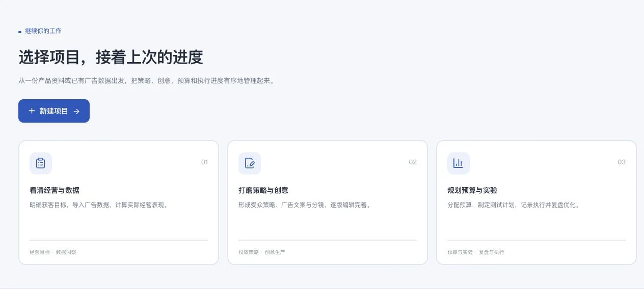Click footer tags 预算与实验 · 复盘与执行

[x=476, y=252]
